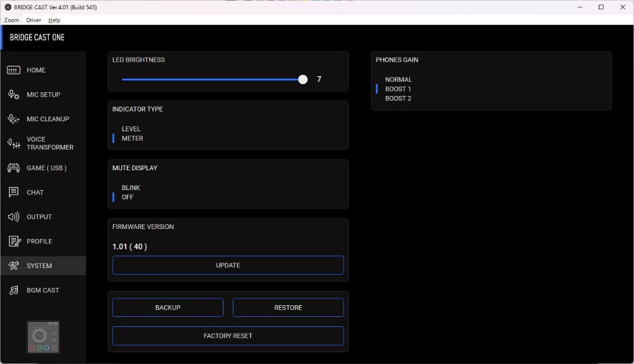The height and width of the screenshot is (364, 634).
Task: Open Mic Cleanup sidebar icon
Action: pyautogui.click(x=14, y=119)
